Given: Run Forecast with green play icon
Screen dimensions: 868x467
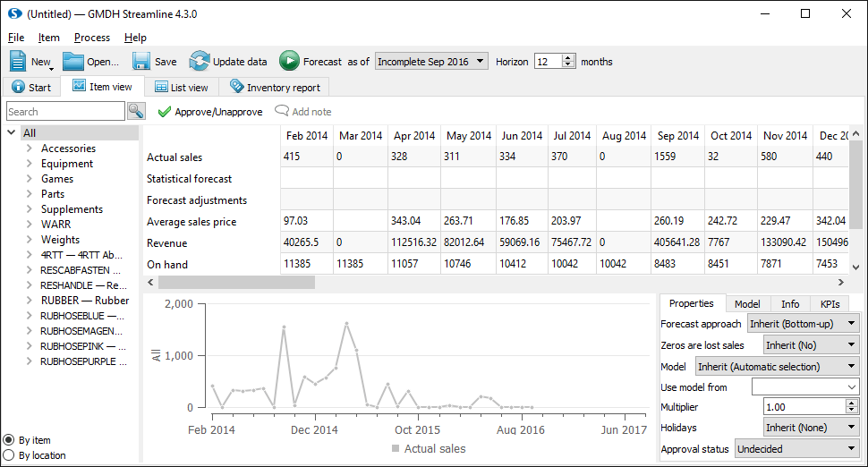Looking at the screenshot, I should (x=289, y=62).
